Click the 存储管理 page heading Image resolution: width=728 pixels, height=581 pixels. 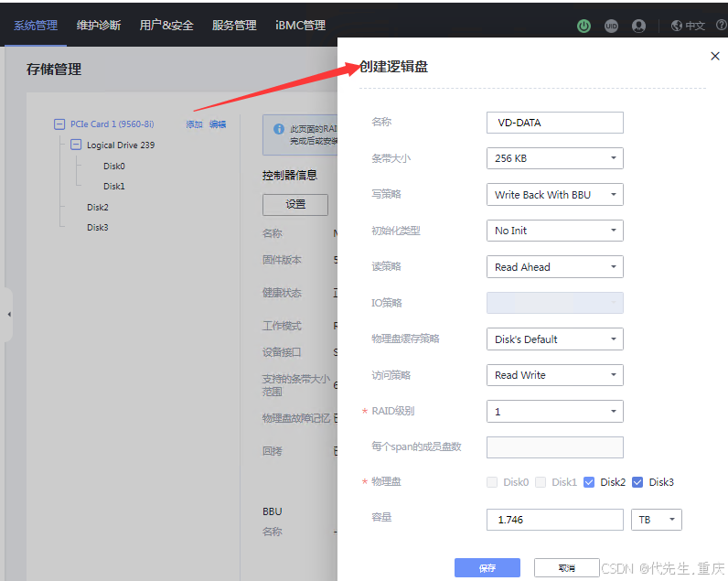pos(54,70)
